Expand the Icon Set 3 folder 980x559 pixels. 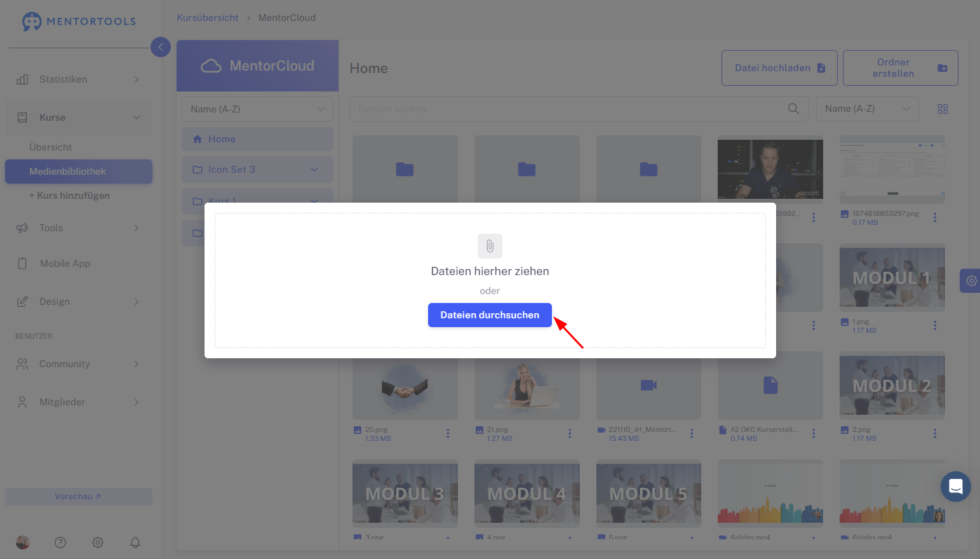coord(314,170)
